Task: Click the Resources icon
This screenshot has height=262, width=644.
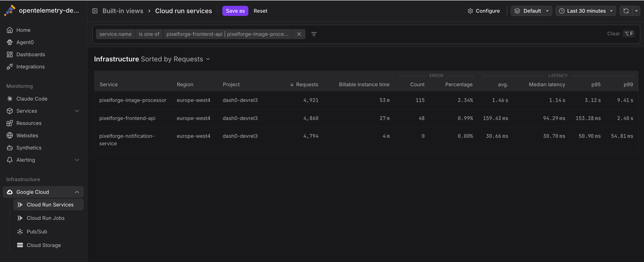Action: (x=10, y=123)
